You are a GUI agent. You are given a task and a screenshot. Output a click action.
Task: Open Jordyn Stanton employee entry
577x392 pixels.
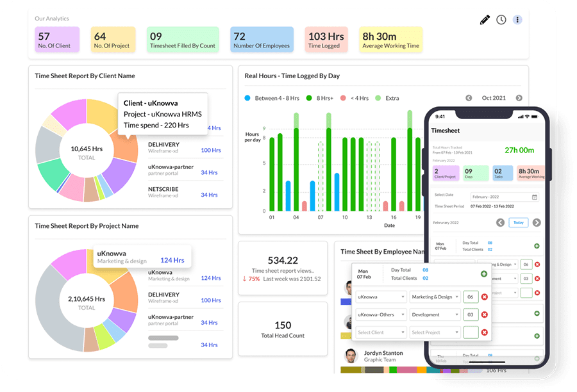point(383,356)
